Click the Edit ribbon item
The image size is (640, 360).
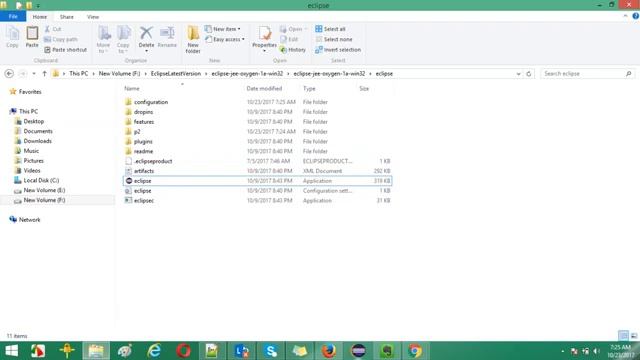point(289,39)
